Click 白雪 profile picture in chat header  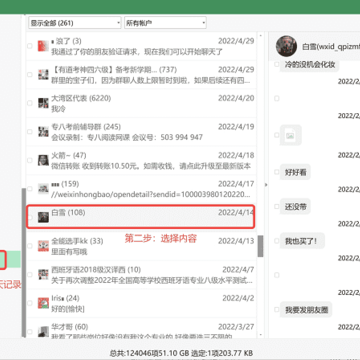[286, 46]
